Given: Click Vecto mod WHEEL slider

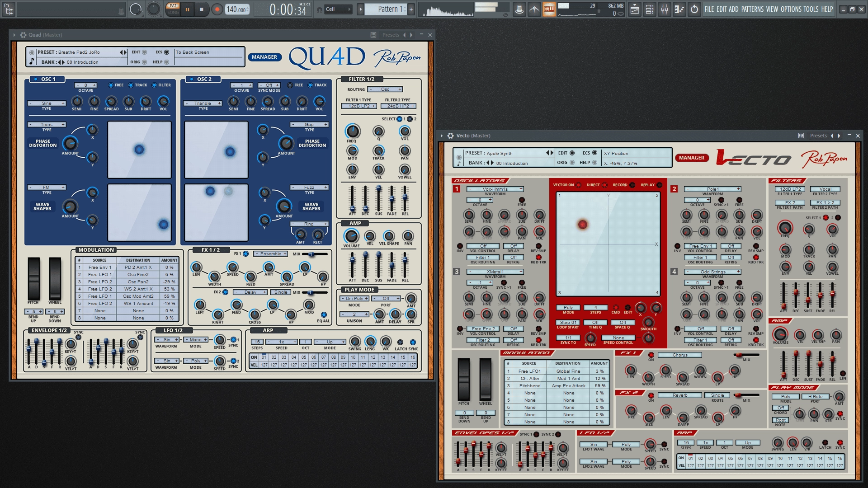Looking at the screenshot, I should coord(486,379).
